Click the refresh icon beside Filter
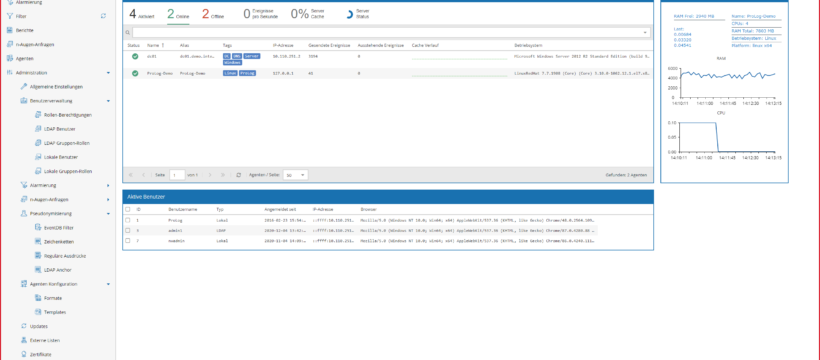Screen dimensions: 820x360 coord(104,16)
